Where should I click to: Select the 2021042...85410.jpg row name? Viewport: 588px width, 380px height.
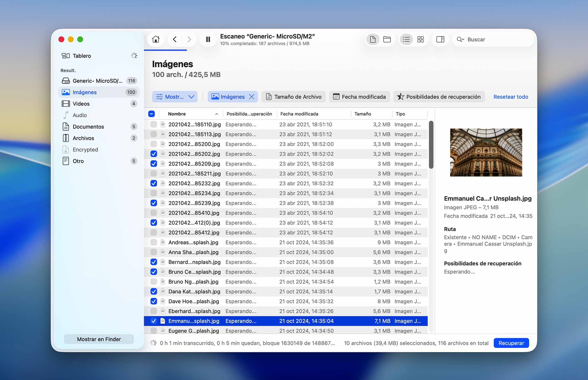click(194, 213)
